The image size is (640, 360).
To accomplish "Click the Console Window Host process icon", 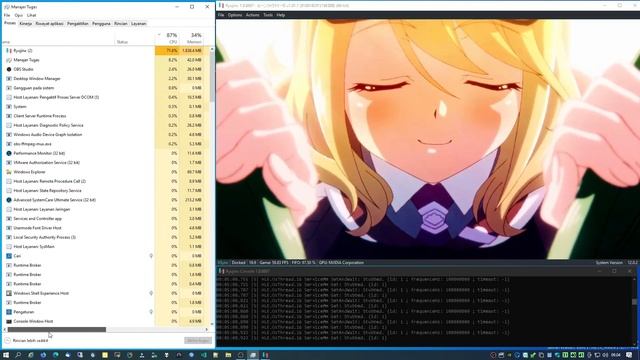I will coord(9,321).
